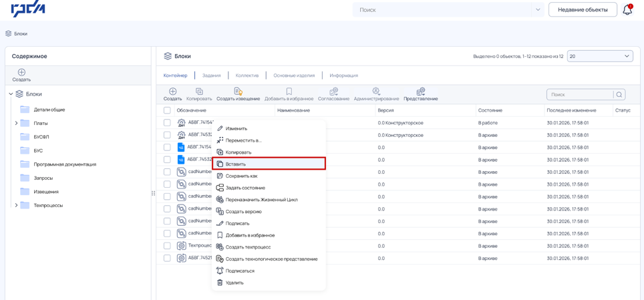Click the table Поиск input field

pyautogui.click(x=579, y=94)
